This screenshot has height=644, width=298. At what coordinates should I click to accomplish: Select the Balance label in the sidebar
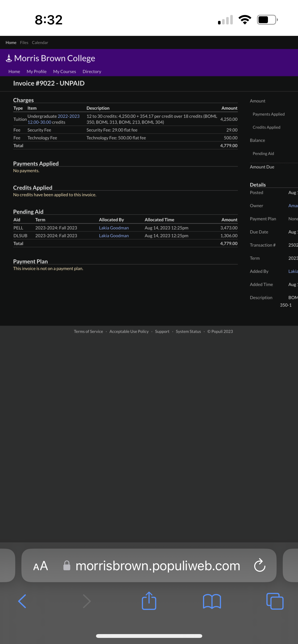pyautogui.click(x=258, y=140)
